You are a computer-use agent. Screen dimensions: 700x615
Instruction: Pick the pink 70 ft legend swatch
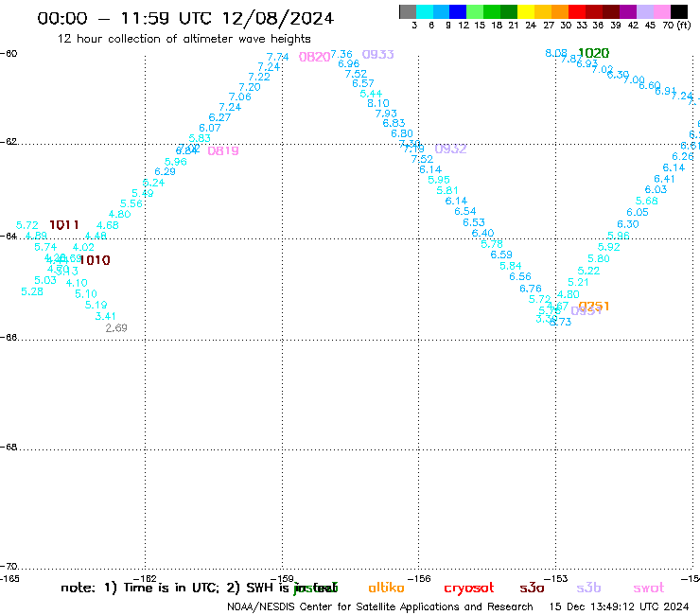pos(661,11)
